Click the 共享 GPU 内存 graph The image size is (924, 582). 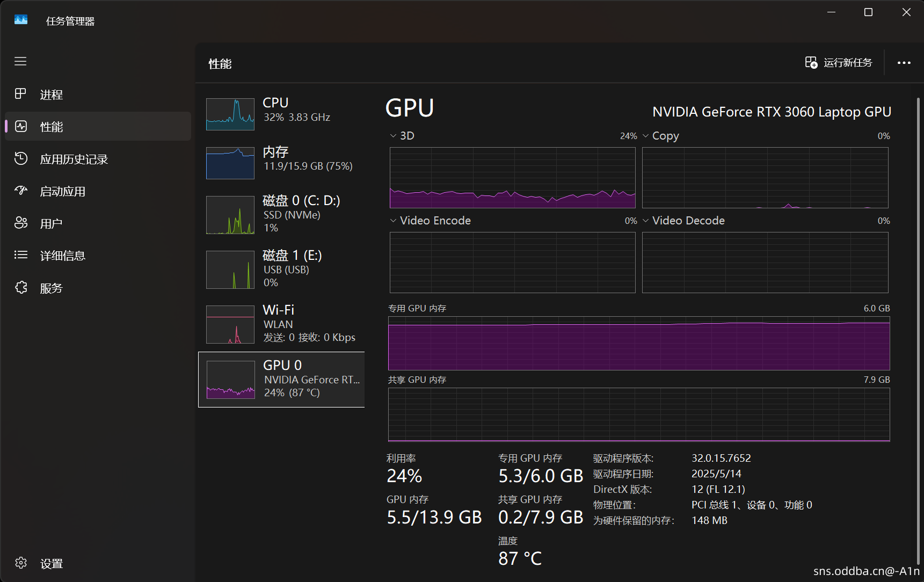pyautogui.click(x=639, y=414)
